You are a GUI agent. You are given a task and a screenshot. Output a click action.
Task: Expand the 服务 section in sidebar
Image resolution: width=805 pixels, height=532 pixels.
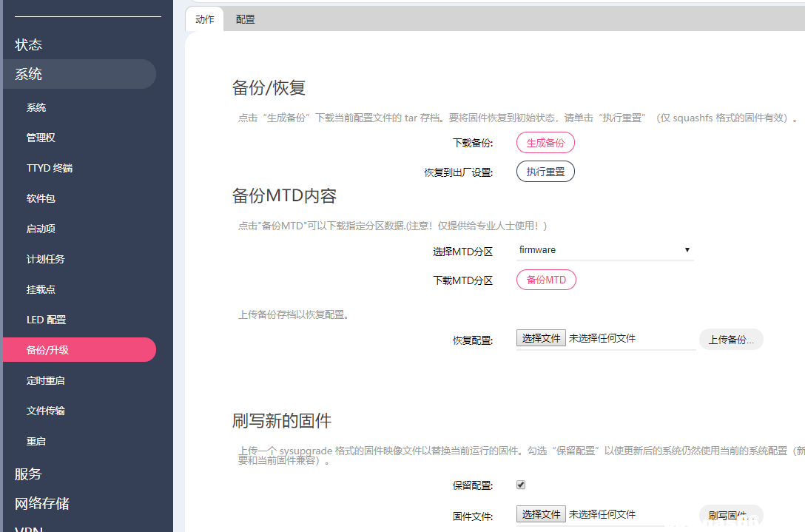click(x=28, y=474)
